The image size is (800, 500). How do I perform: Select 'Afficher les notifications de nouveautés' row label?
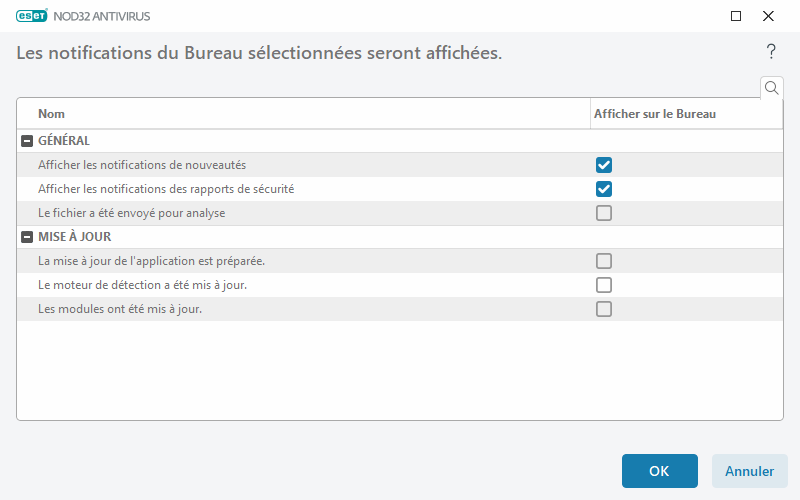click(142, 165)
